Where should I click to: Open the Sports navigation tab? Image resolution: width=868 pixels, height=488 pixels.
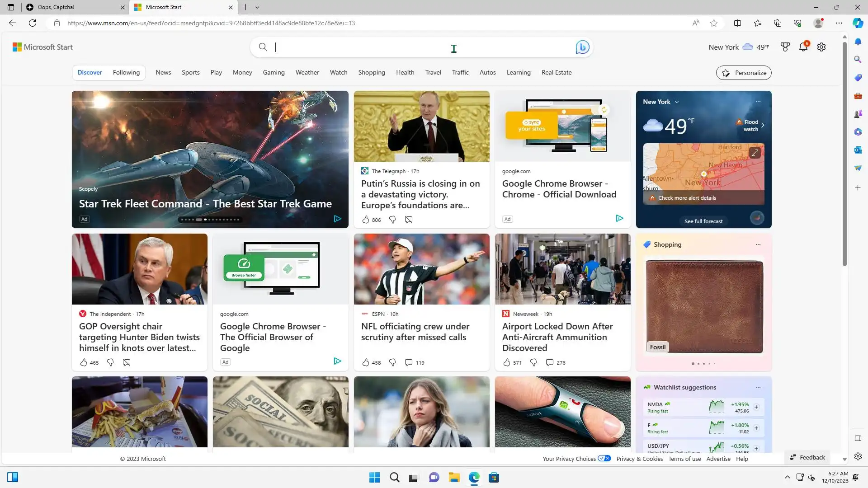pyautogui.click(x=190, y=72)
